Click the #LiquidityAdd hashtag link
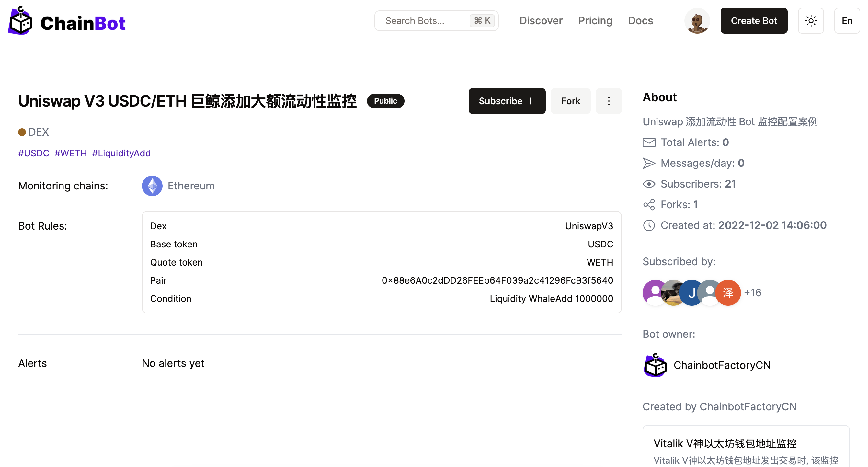Viewport: 868px width, 467px height. [121, 153]
